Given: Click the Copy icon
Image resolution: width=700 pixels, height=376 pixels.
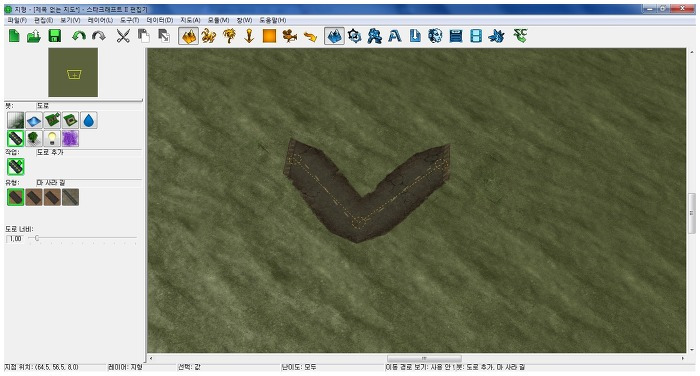Looking at the screenshot, I should pyautogui.click(x=143, y=36).
